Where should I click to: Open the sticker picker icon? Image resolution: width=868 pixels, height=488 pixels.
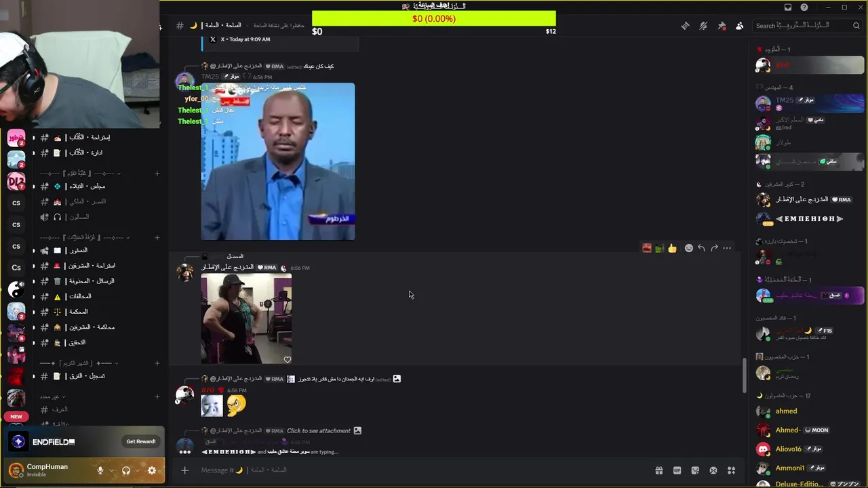pyautogui.click(x=695, y=470)
